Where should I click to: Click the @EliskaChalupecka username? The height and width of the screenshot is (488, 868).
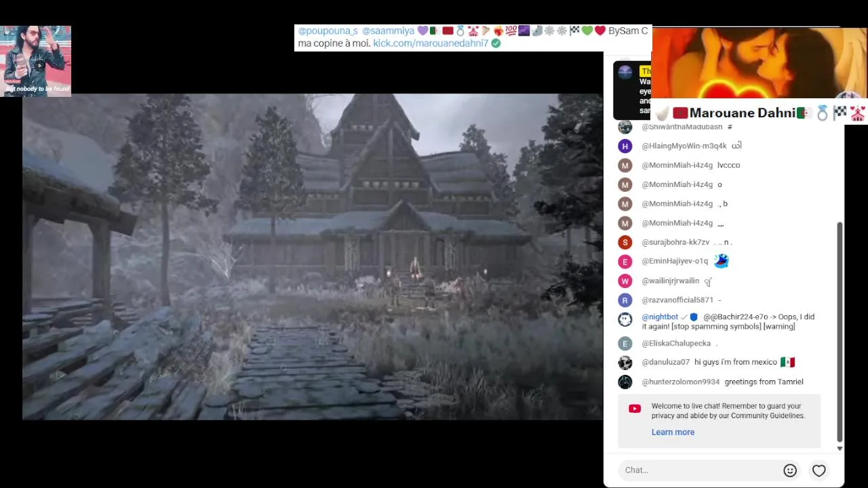click(x=676, y=344)
